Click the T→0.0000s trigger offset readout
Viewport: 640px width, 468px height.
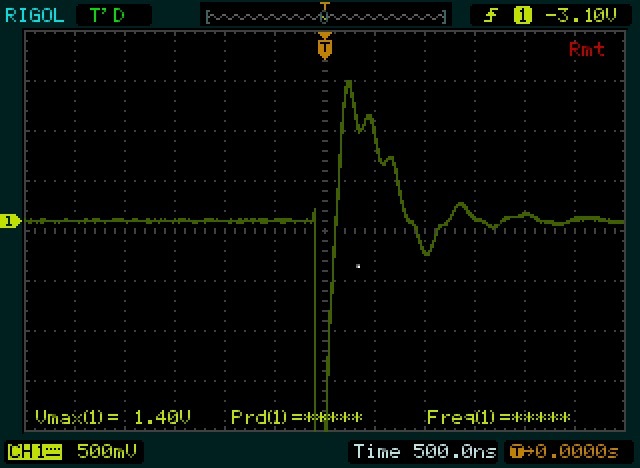pyautogui.click(x=564, y=452)
